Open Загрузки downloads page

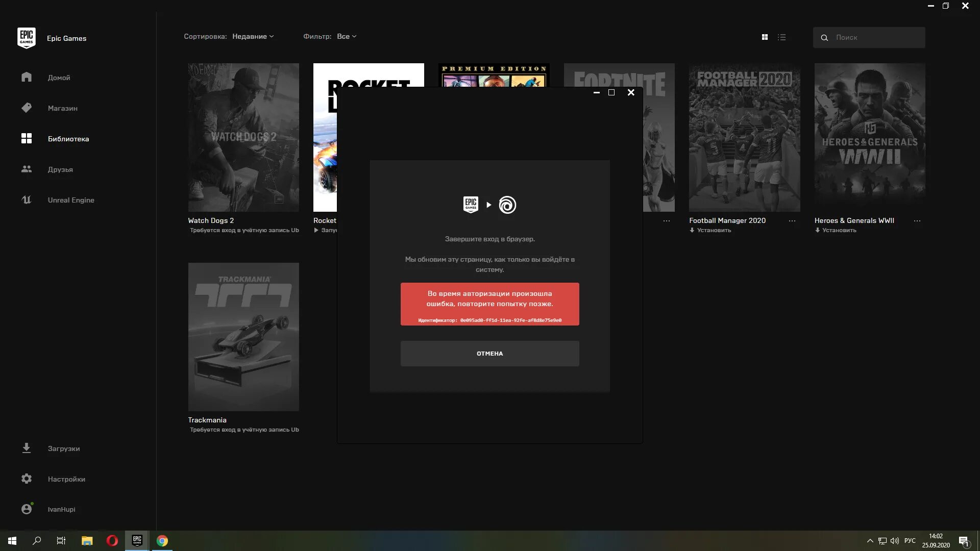tap(63, 448)
